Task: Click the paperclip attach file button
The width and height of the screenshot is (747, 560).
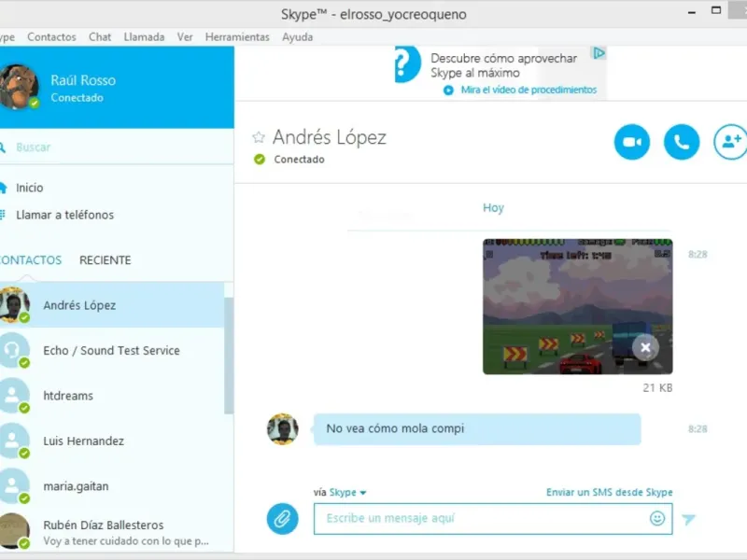Action: [x=283, y=519]
